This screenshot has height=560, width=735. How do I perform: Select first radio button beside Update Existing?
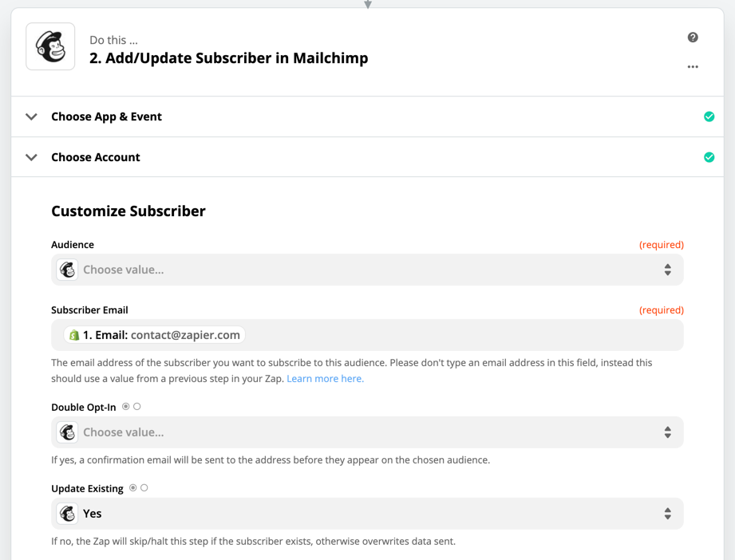(133, 488)
